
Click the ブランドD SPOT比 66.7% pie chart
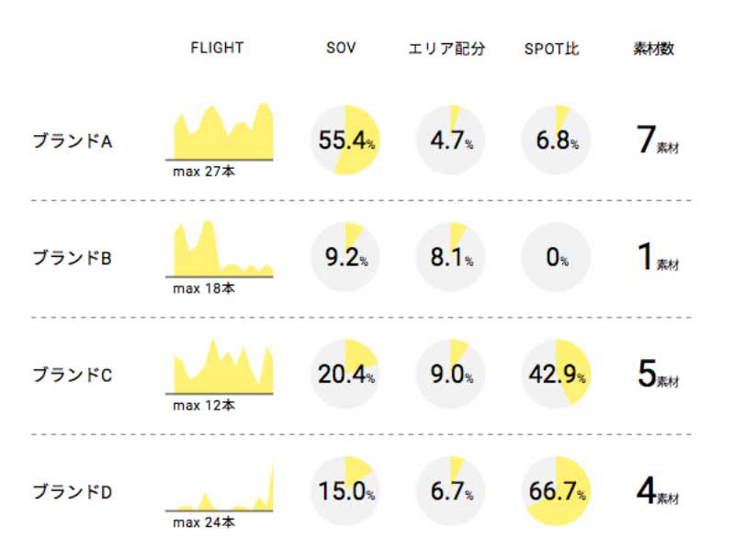557,490
